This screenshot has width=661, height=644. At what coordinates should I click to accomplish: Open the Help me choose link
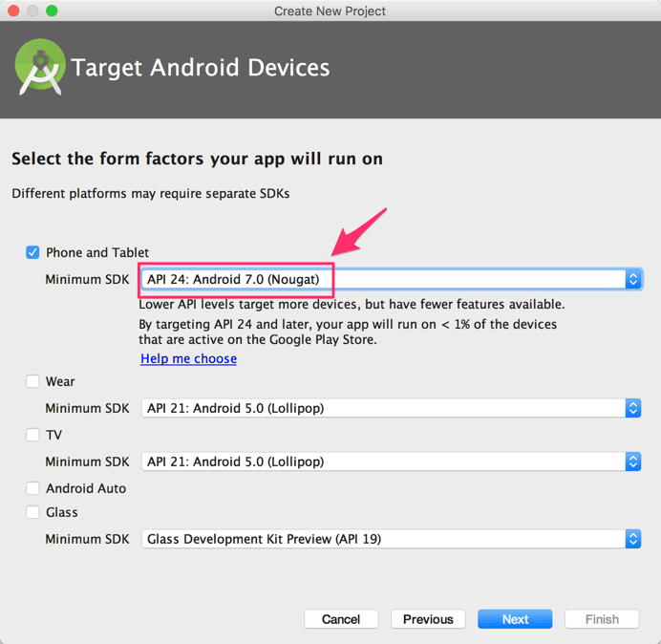tap(188, 358)
